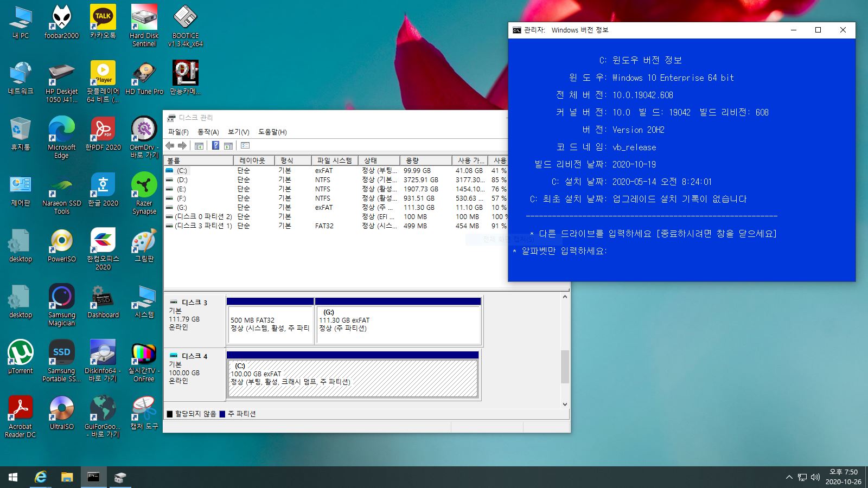The image size is (868, 488).
Task: Open the 도움말(H) menu
Action: 273,132
